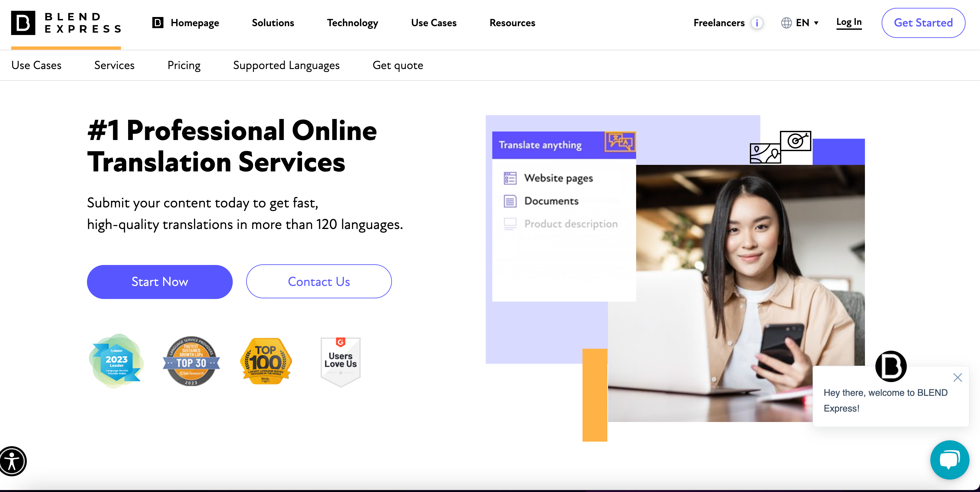980x492 pixels.
Task: Click the Log In link
Action: coord(849,22)
